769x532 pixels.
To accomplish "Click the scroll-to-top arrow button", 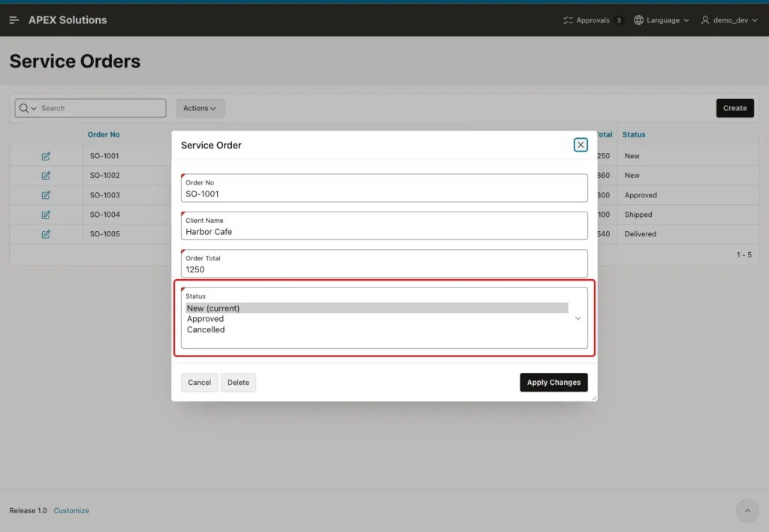I will click(x=747, y=510).
